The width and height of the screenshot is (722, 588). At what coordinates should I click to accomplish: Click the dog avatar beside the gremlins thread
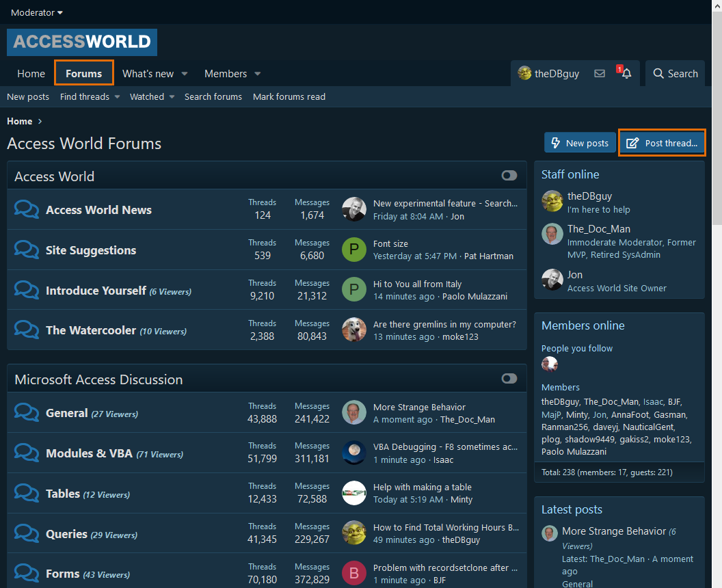pos(353,330)
